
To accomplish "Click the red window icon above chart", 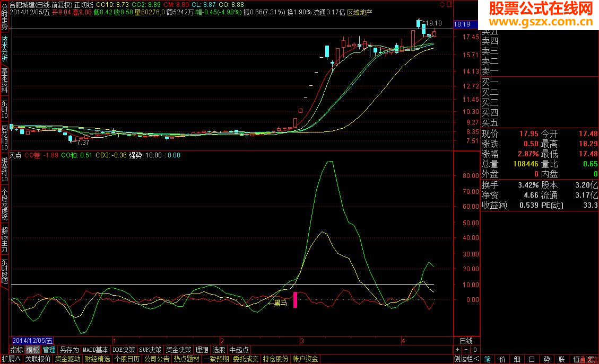I will tap(449, 5).
